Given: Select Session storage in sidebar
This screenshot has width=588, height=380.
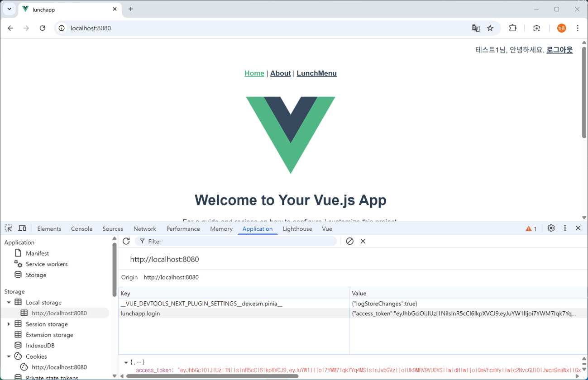Looking at the screenshot, I should coord(47,324).
